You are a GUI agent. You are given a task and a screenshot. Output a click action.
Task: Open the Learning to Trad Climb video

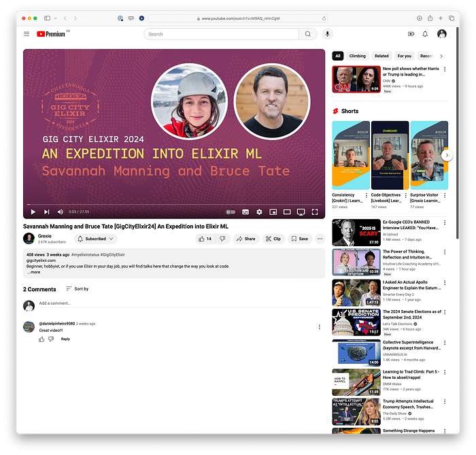356,382
